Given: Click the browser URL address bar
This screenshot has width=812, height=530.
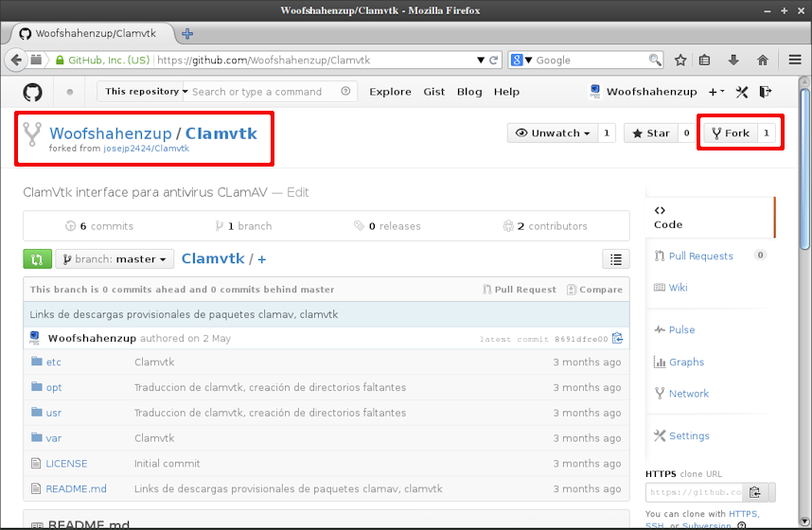Looking at the screenshot, I should coord(315,60).
